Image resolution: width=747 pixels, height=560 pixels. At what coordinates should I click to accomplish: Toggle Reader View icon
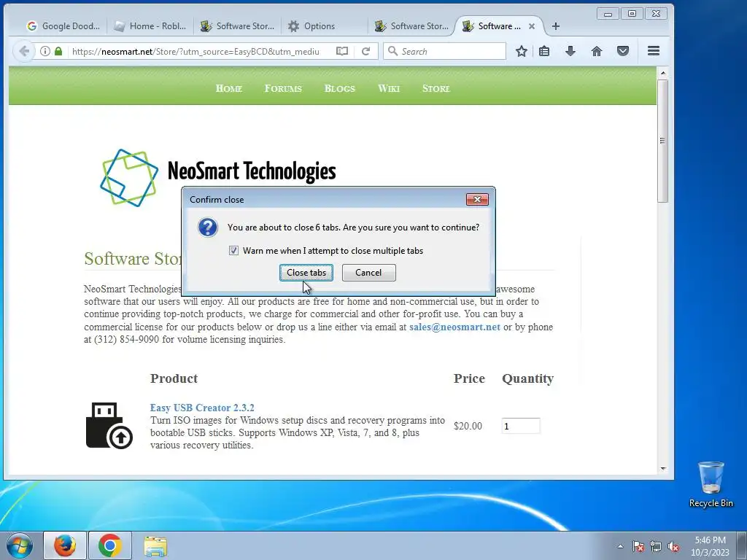(x=342, y=51)
